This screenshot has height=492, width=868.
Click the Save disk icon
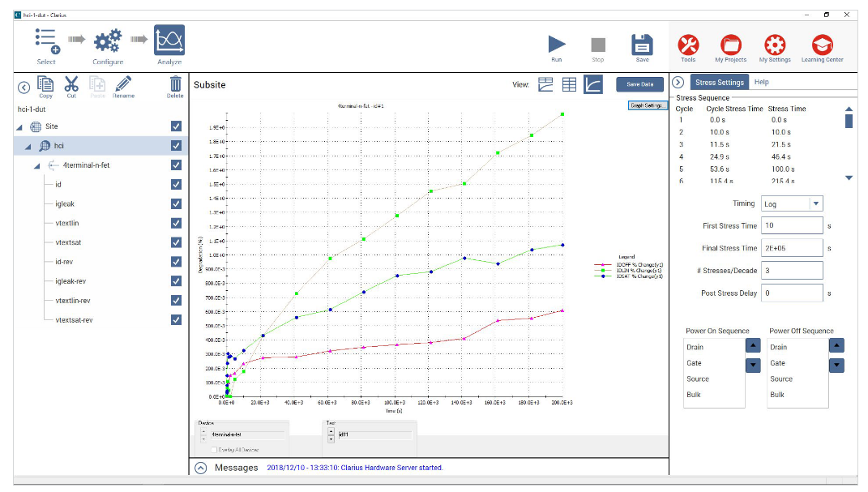point(642,45)
